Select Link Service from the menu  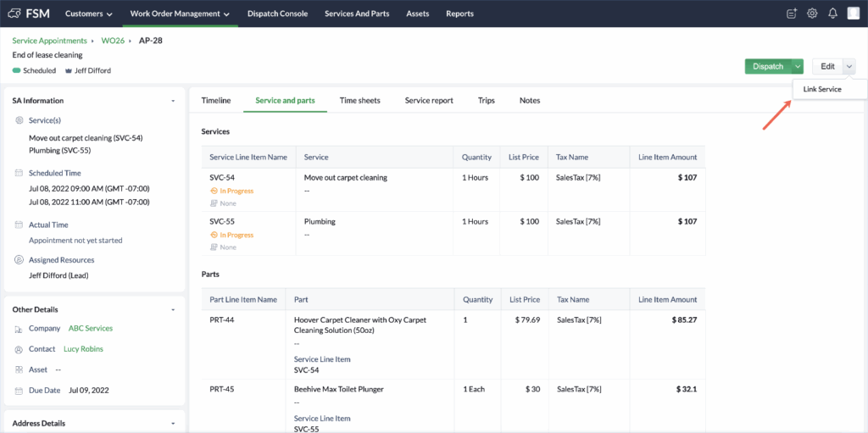click(x=821, y=89)
